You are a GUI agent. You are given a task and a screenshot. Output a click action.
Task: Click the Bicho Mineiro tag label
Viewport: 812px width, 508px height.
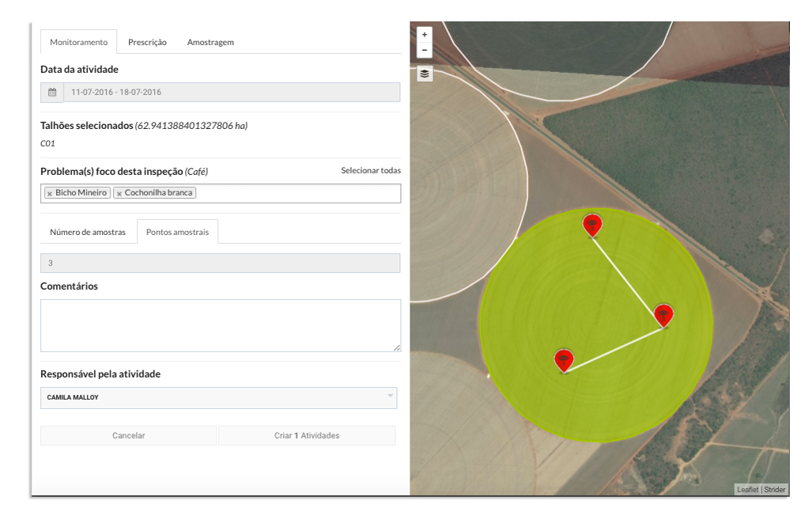[x=81, y=192]
